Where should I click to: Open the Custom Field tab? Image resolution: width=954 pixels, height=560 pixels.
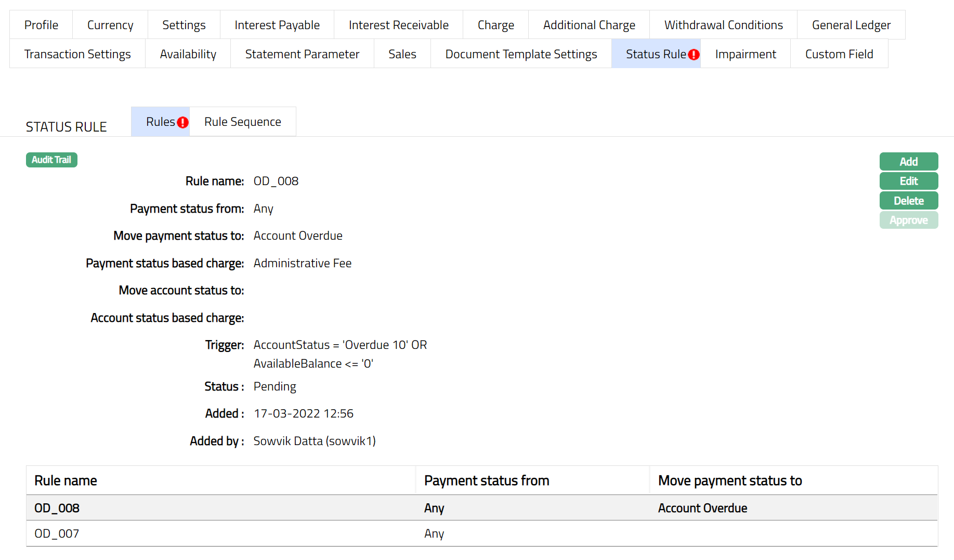839,54
